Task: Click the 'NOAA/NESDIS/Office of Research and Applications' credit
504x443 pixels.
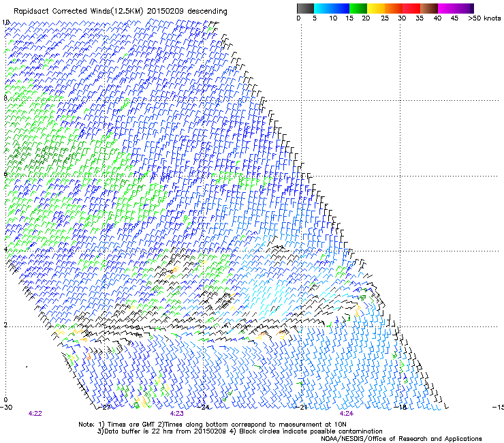Action: pyautogui.click(x=401, y=439)
